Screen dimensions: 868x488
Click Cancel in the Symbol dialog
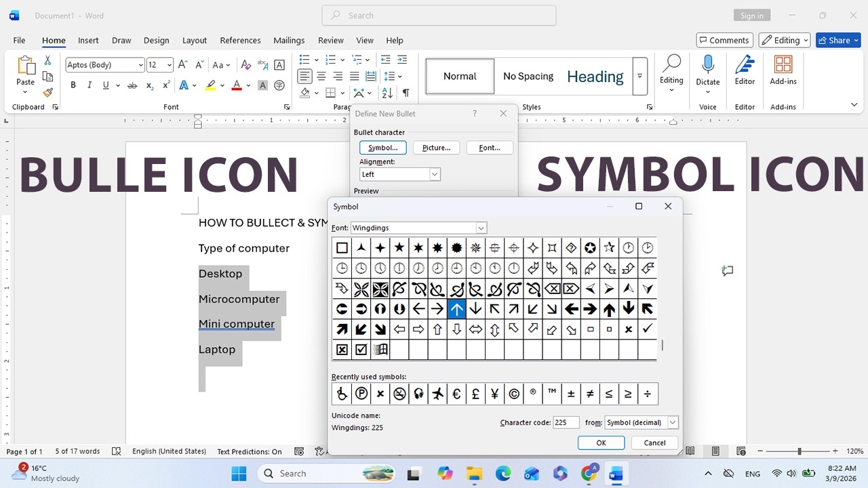[654, 443]
